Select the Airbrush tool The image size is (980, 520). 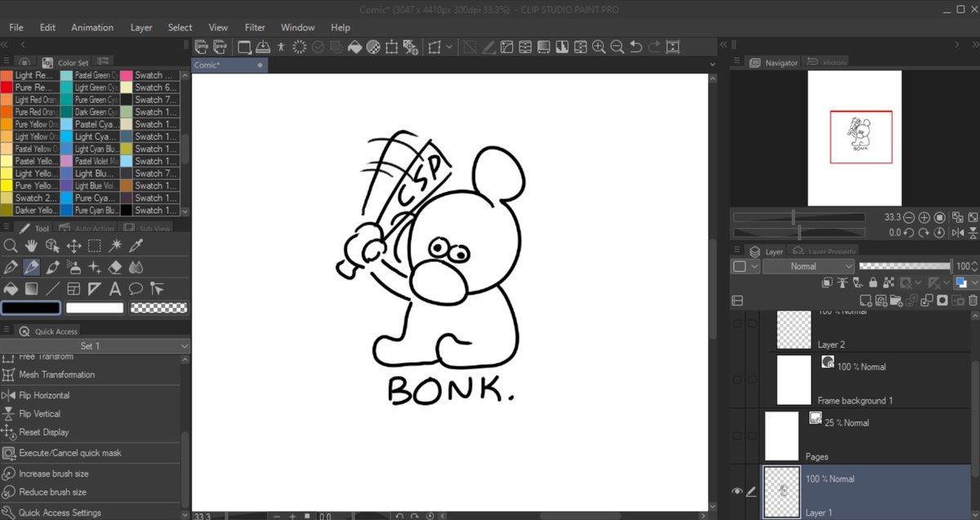73,267
